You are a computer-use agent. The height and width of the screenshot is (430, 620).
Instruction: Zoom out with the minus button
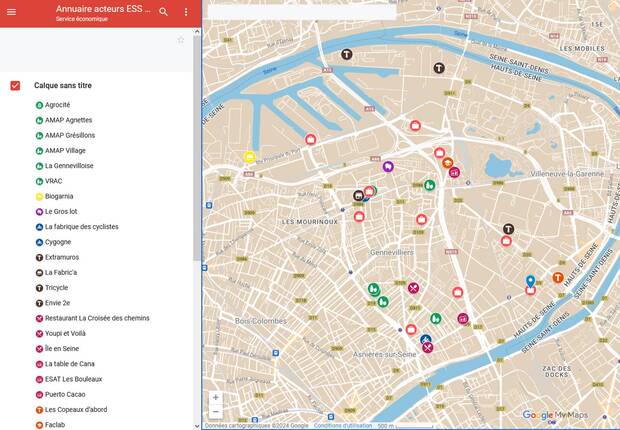tap(216, 412)
